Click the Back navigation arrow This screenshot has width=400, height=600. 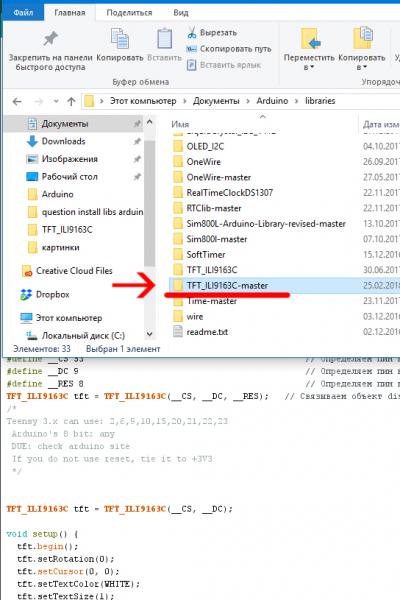tap(17, 101)
